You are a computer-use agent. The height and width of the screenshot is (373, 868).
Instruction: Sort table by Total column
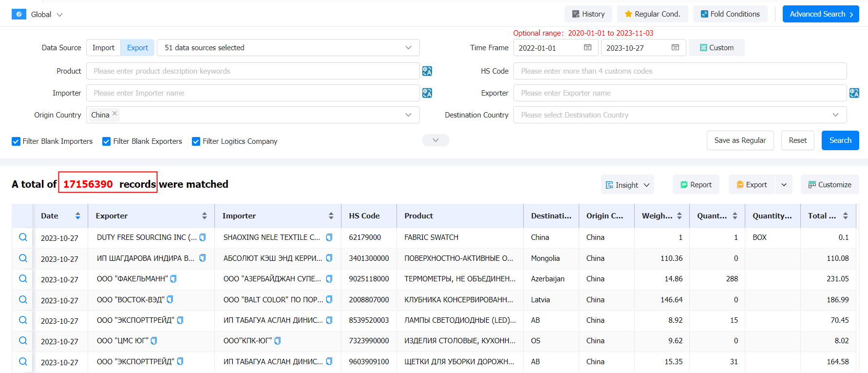pyautogui.click(x=845, y=216)
